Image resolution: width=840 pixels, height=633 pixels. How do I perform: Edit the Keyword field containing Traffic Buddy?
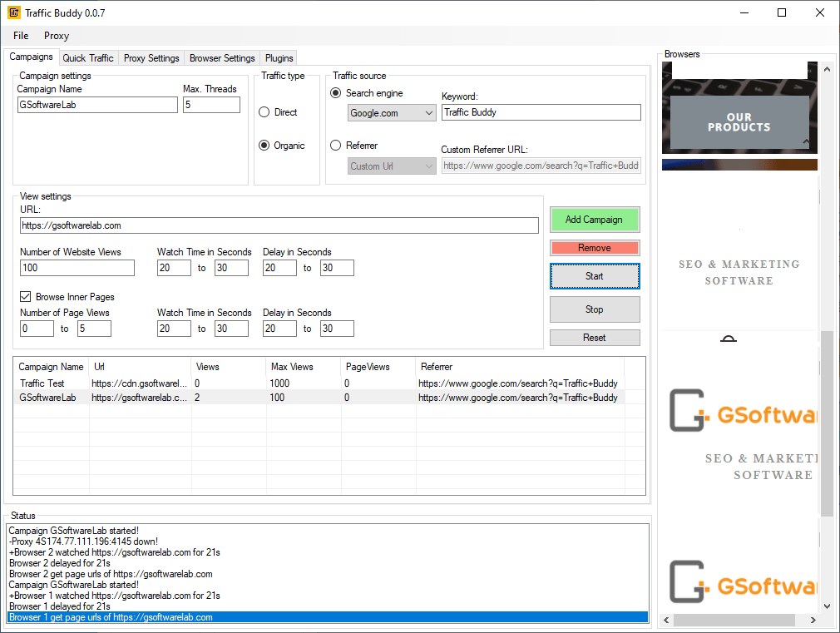pyautogui.click(x=541, y=112)
